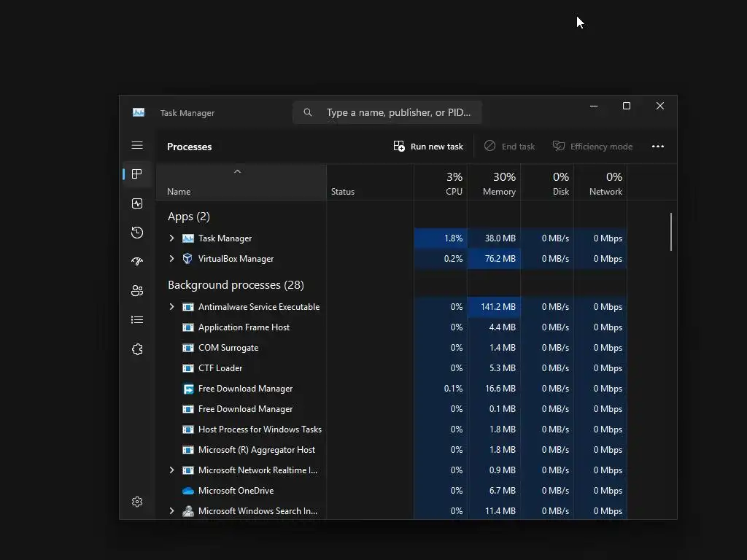
Task: Click the CTF Loader process icon
Action: point(188,368)
